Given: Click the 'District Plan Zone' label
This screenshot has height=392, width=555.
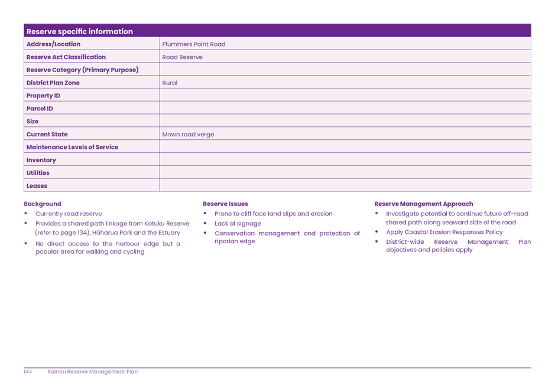Looking at the screenshot, I should (53, 83).
